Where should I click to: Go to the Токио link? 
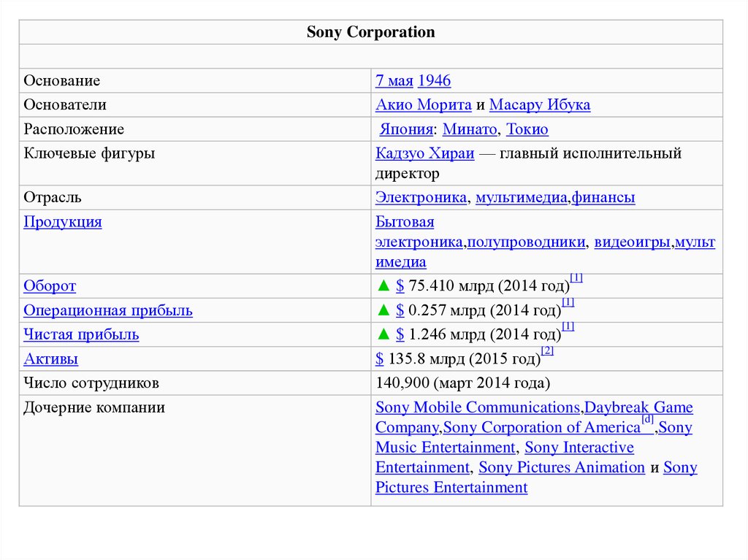click(x=527, y=130)
